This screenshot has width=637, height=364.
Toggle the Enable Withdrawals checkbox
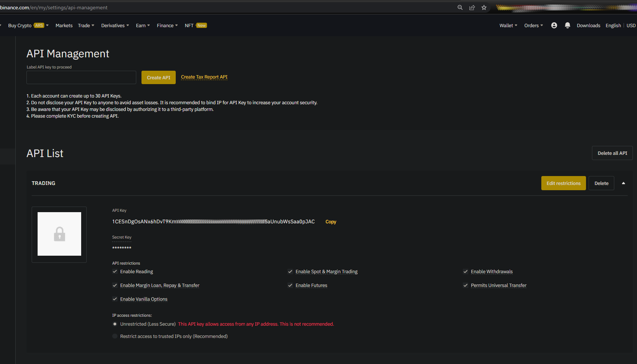pyautogui.click(x=465, y=272)
